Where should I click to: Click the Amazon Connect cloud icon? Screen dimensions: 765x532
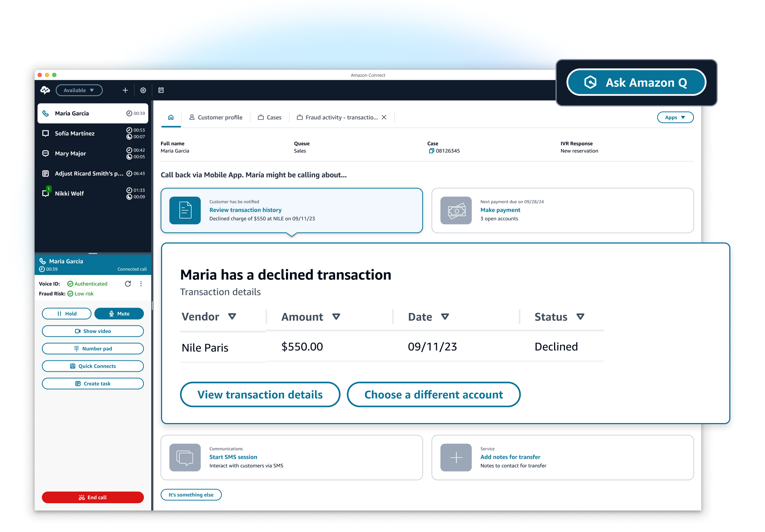[46, 90]
